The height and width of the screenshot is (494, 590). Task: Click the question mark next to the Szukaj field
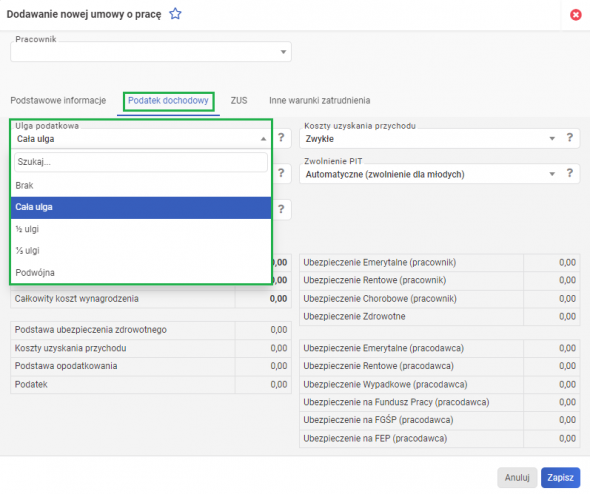point(281,173)
